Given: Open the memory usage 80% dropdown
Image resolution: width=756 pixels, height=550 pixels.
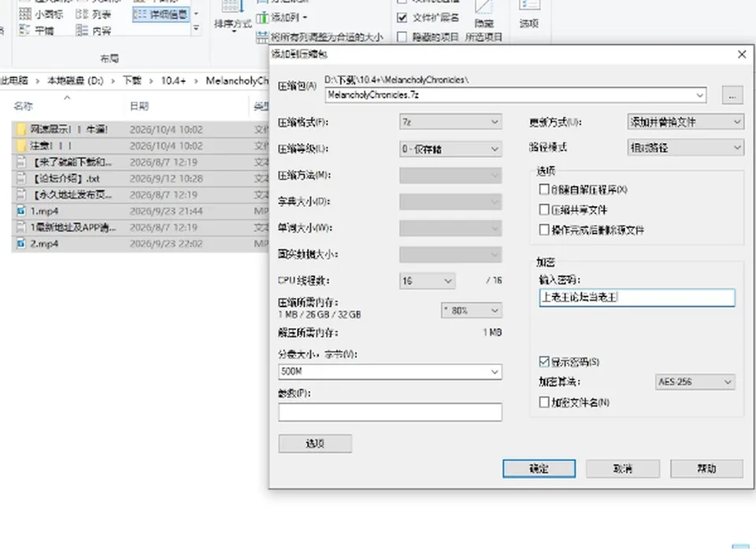Looking at the screenshot, I should pos(472,310).
